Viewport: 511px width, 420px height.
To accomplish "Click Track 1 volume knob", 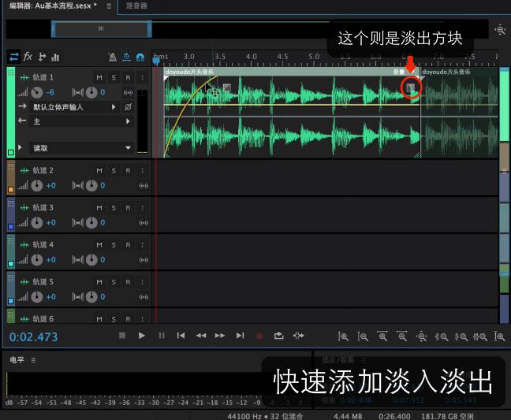I will tap(37, 92).
